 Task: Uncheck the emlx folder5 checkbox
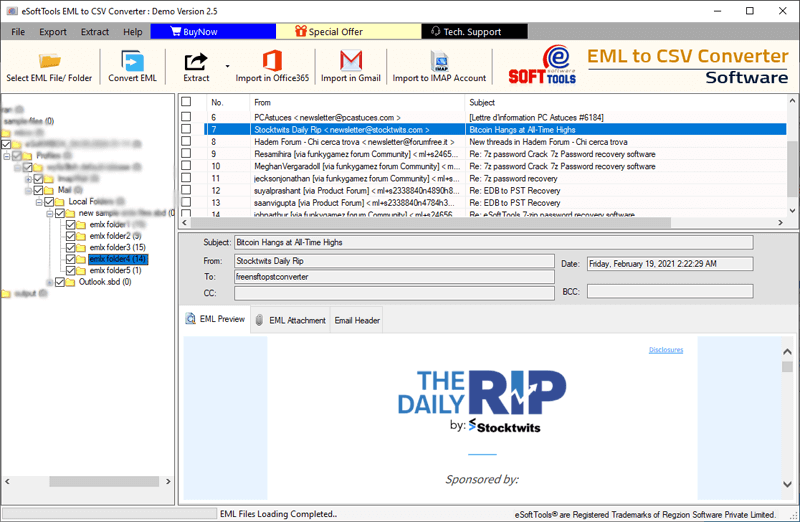(x=70, y=270)
